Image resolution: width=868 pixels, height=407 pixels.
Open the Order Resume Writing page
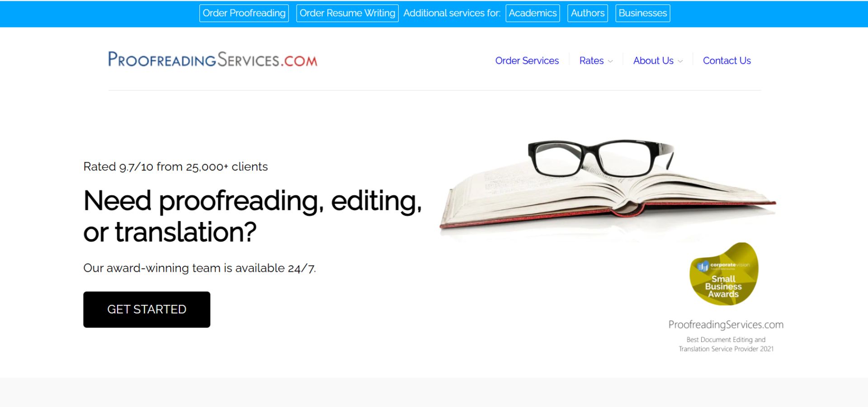tap(347, 13)
